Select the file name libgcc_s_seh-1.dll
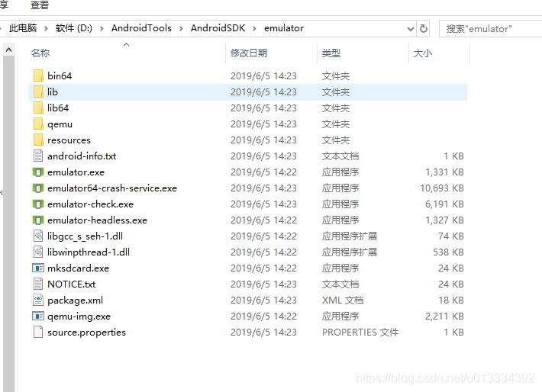 pos(85,236)
